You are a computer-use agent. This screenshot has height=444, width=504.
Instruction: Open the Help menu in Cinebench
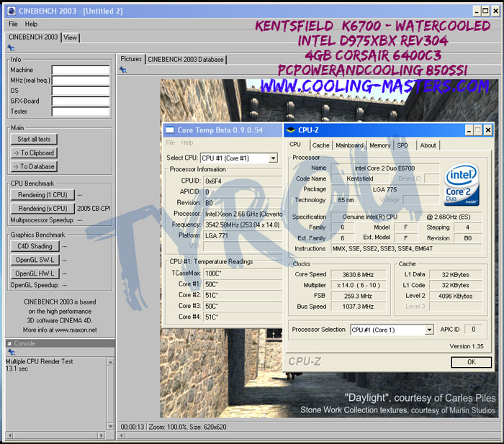pos(31,24)
